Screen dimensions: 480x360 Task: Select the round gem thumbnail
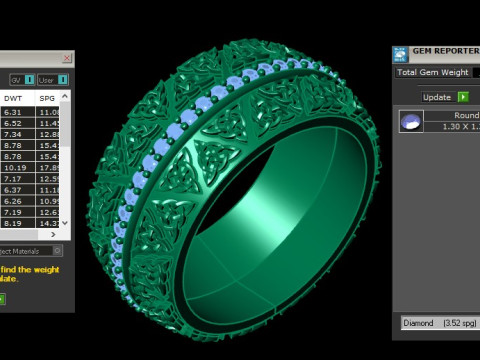coord(411,122)
